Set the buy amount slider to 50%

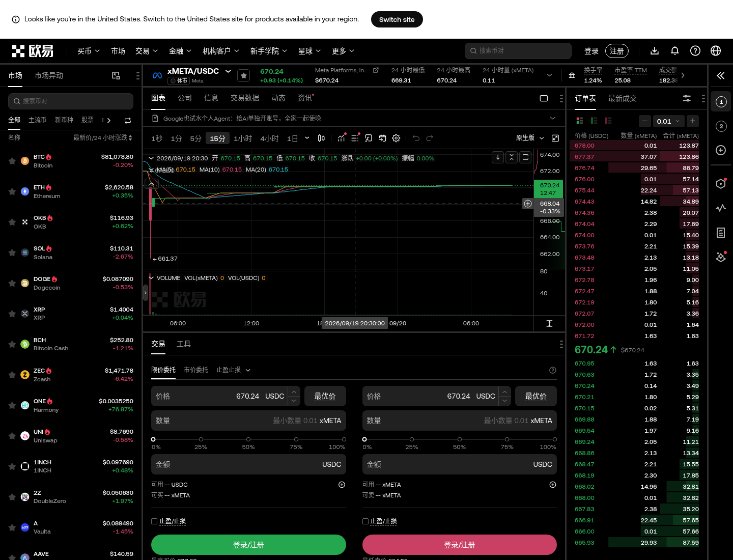[x=248, y=439]
